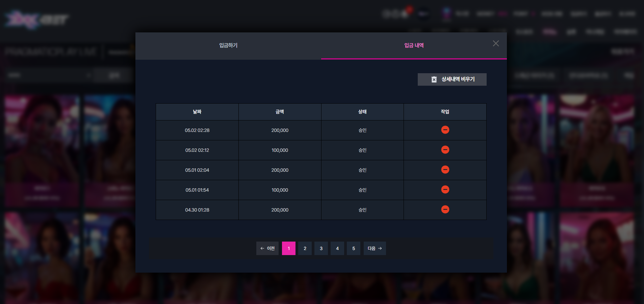
Task: Remove the 05.01 01:54 deposit entry
Action: (445, 190)
